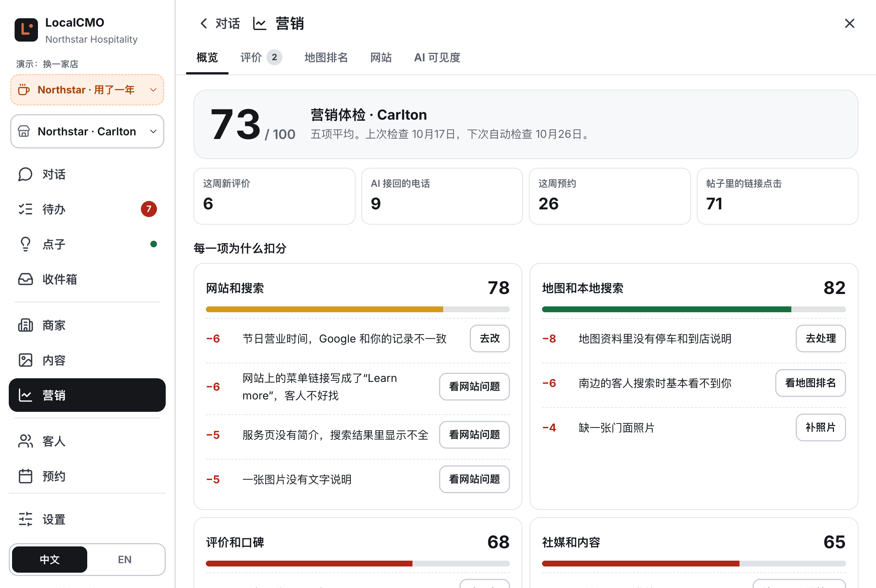Open 待办 checklist icon in sidebar
The width and height of the screenshot is (876, 588).
(25, 209)
